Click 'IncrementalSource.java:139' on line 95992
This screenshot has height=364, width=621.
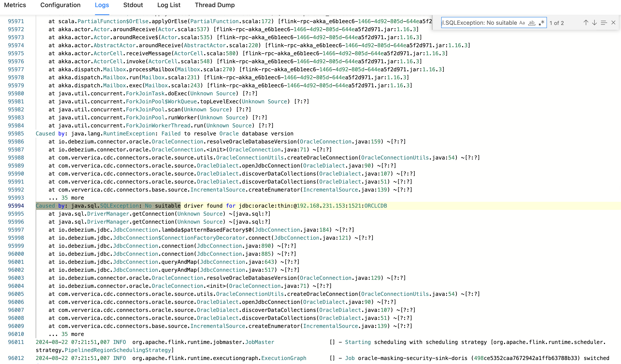pyautogui.click(x=345, y=190)
